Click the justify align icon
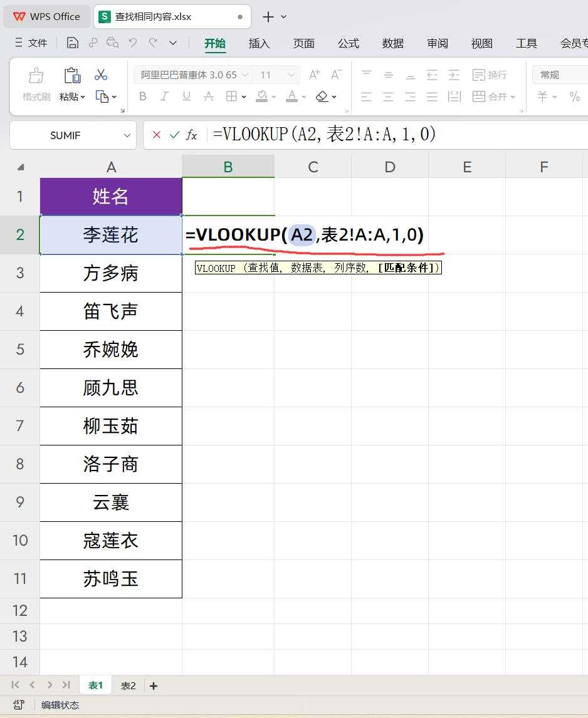Image resolution: width=588 pixels, height=718 pixels. (x=432, y=96)
